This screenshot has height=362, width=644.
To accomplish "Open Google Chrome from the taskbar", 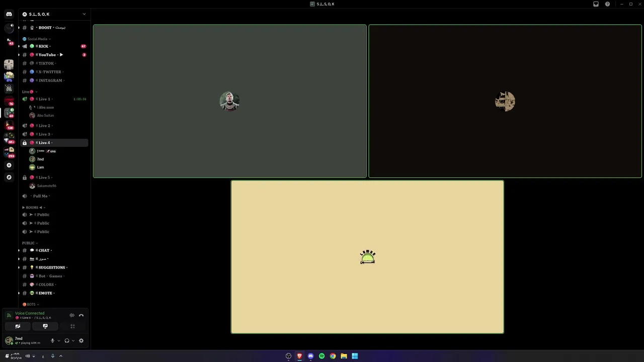I will tap(333, 356).
